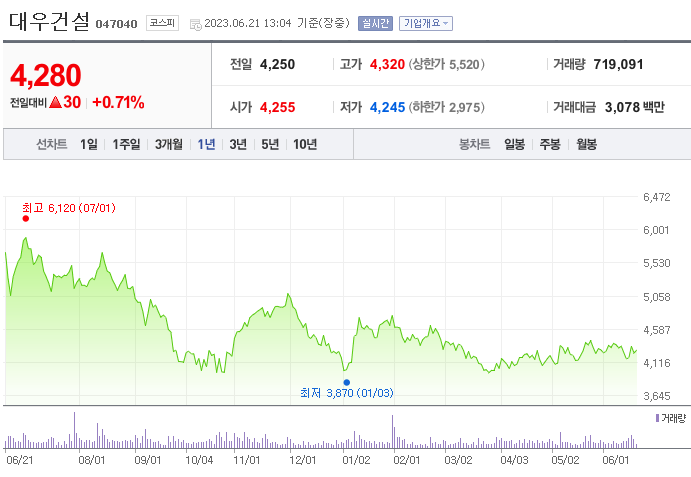Select the 3개월 line chart tab

click(168, 144)
